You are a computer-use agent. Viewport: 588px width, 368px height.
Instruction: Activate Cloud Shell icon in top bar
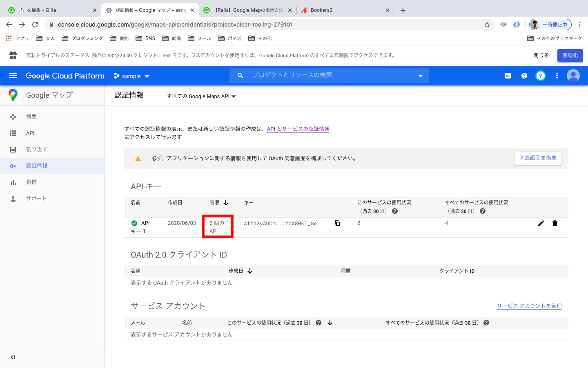pos(508,76)
